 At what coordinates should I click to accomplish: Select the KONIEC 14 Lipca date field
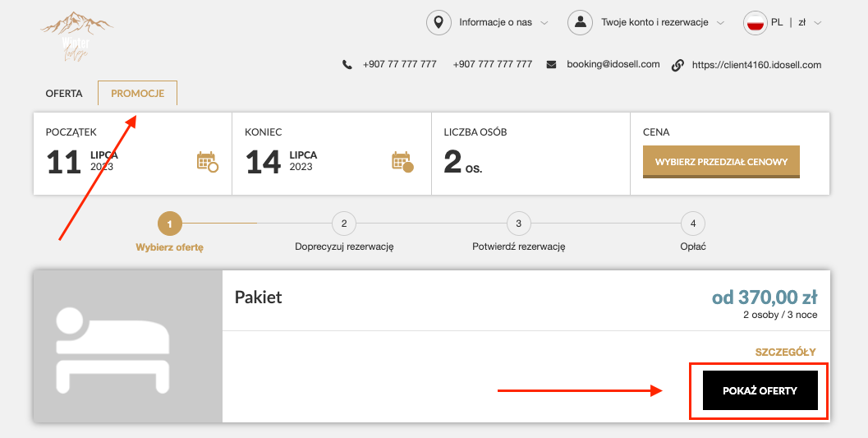click(332, 154)
